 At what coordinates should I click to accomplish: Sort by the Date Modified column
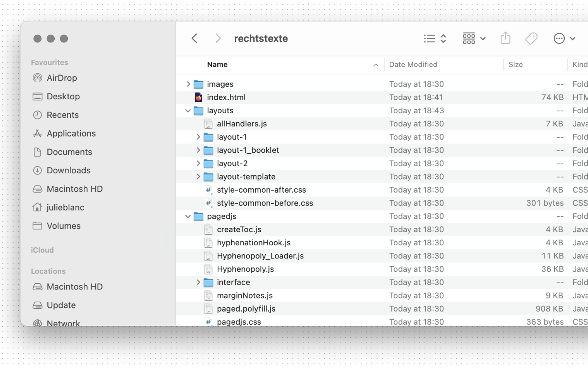point(413,65)
